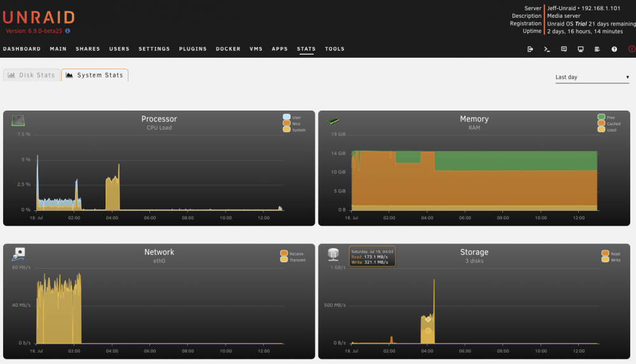Toggle the Write series in Storage legend
636x364 pixels.
click(x=611, y=260)
